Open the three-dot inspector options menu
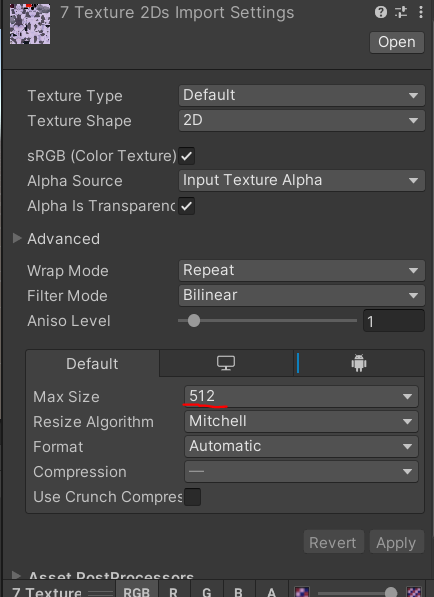Screen dimensions: 434x597 [x=421, y=12]
